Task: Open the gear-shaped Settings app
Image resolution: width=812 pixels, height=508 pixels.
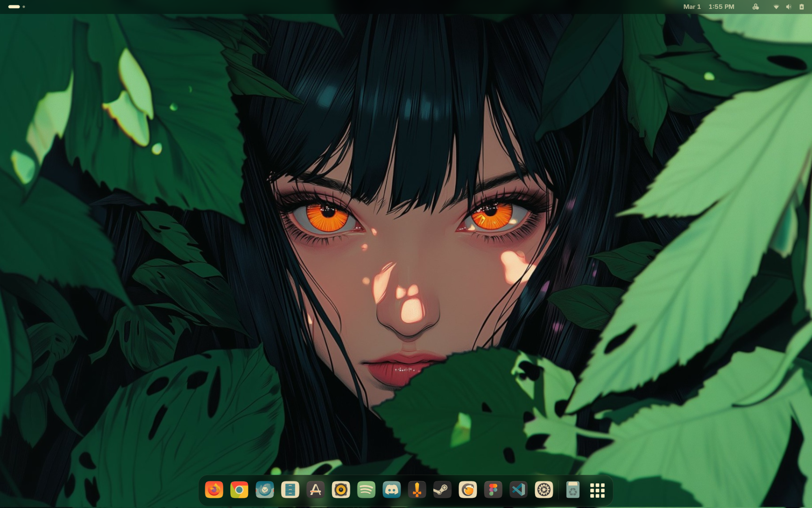Action: (x=544, y=490)
